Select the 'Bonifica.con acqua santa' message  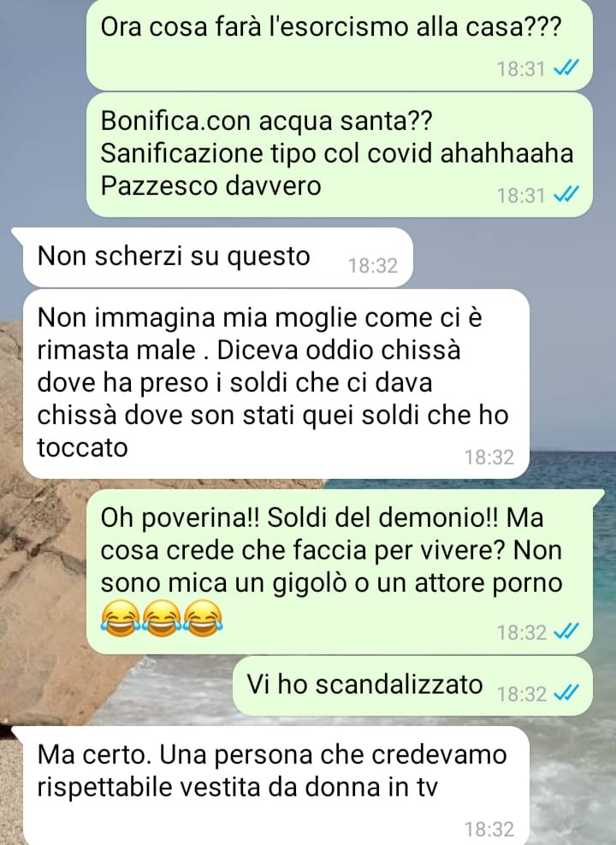340,155
